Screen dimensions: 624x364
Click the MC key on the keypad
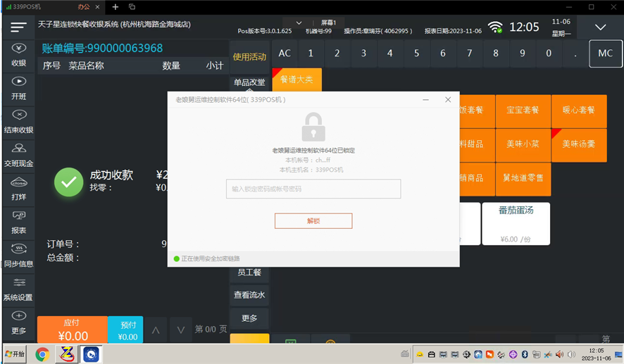click(605, 54)
